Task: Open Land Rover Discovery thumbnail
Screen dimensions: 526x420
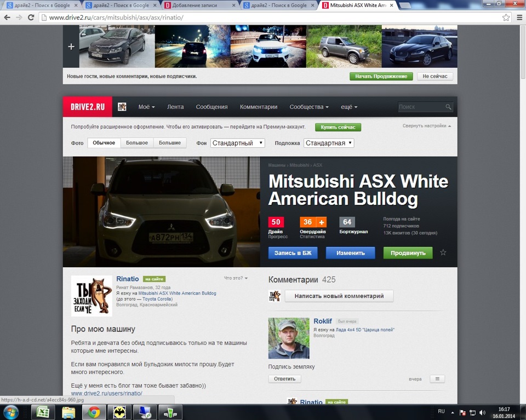Action: click(344, 47)
